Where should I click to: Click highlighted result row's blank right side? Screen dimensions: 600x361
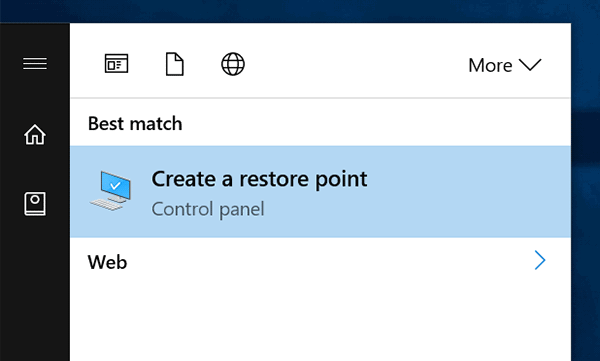[471, 191]
